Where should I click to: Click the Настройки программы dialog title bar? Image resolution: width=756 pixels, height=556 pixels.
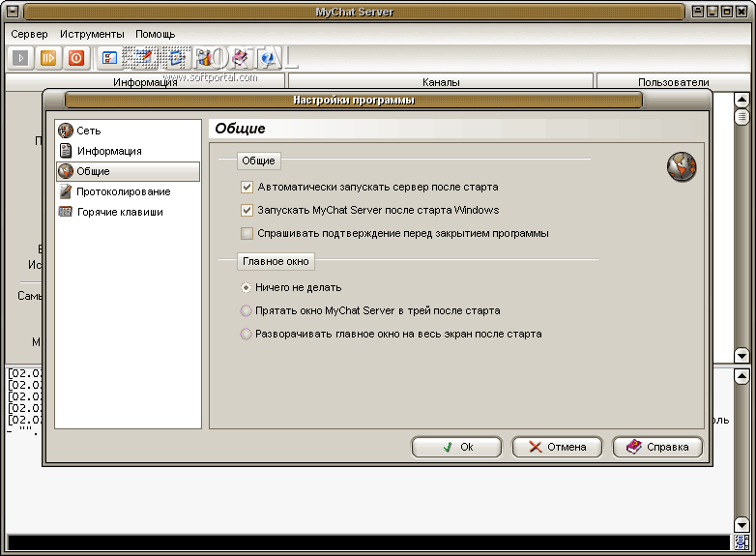pos(354,101)
